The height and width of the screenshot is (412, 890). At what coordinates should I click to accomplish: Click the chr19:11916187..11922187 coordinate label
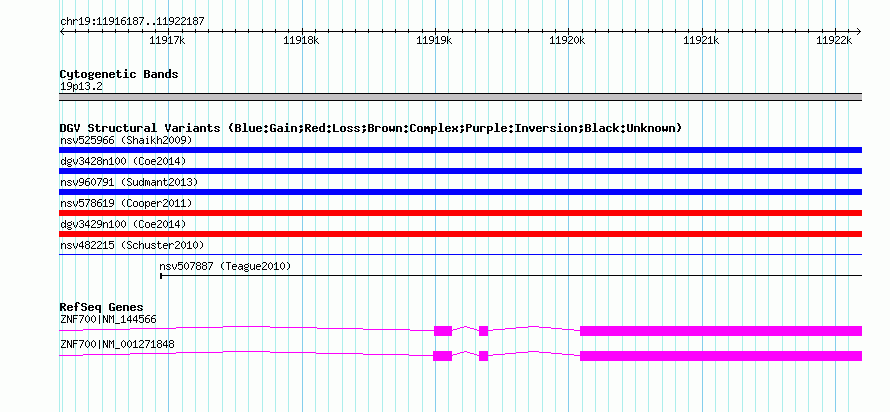(132, 22)
